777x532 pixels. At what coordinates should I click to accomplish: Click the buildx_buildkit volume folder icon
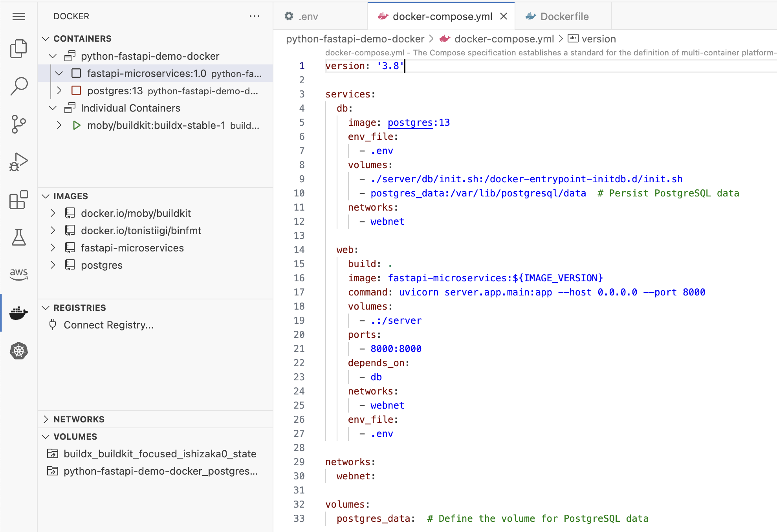pos(53,454)
